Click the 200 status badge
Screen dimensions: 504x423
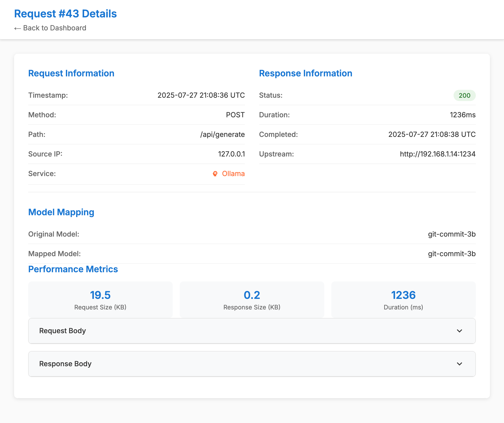pyautogui.click(x=464, y=96)
